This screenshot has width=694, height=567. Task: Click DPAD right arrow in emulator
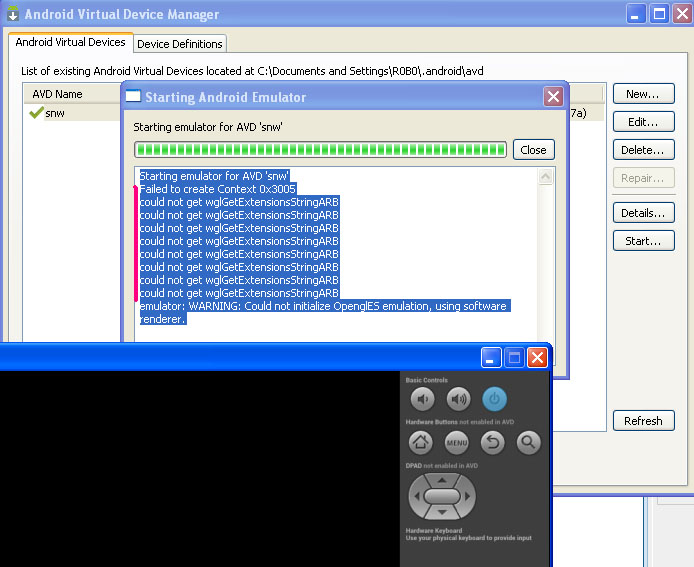coord(468,497)
